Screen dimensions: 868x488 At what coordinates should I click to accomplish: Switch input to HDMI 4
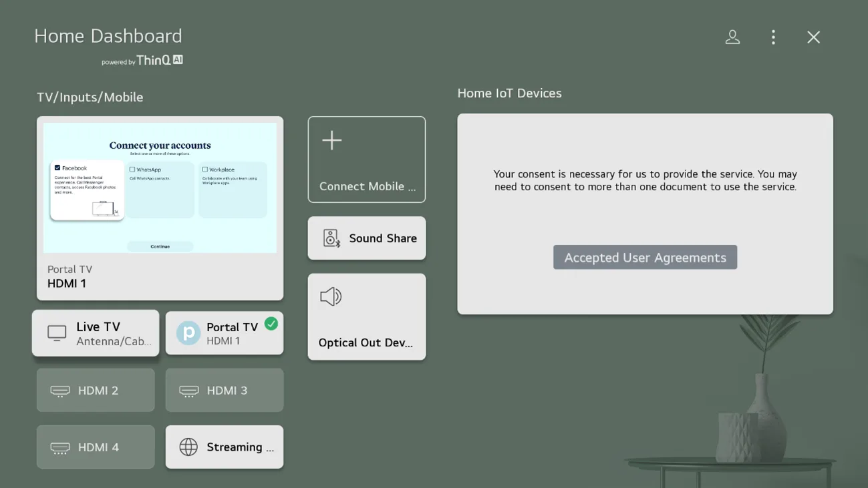(x=96, y=447)
